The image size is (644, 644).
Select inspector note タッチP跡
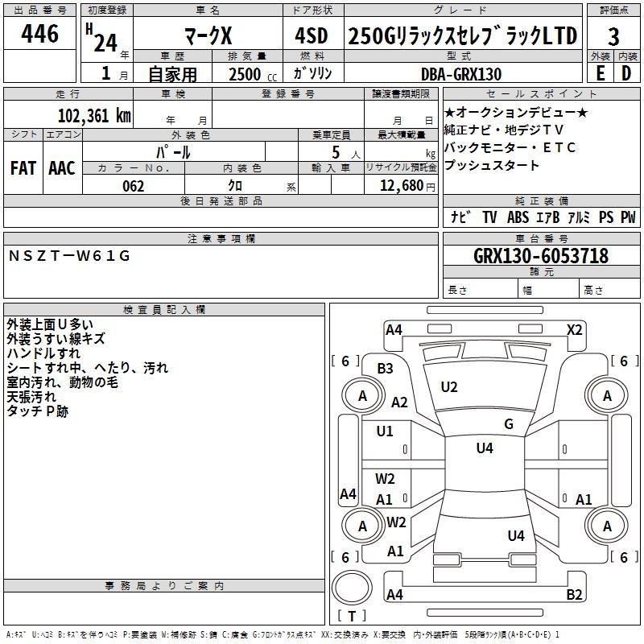coord(37,411)
